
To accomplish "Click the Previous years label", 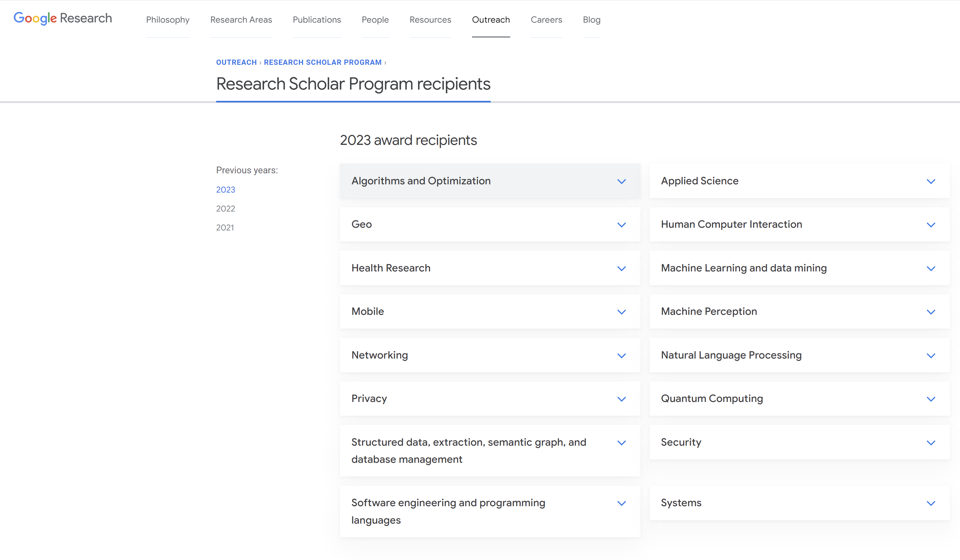I will [x=247, y=170].
